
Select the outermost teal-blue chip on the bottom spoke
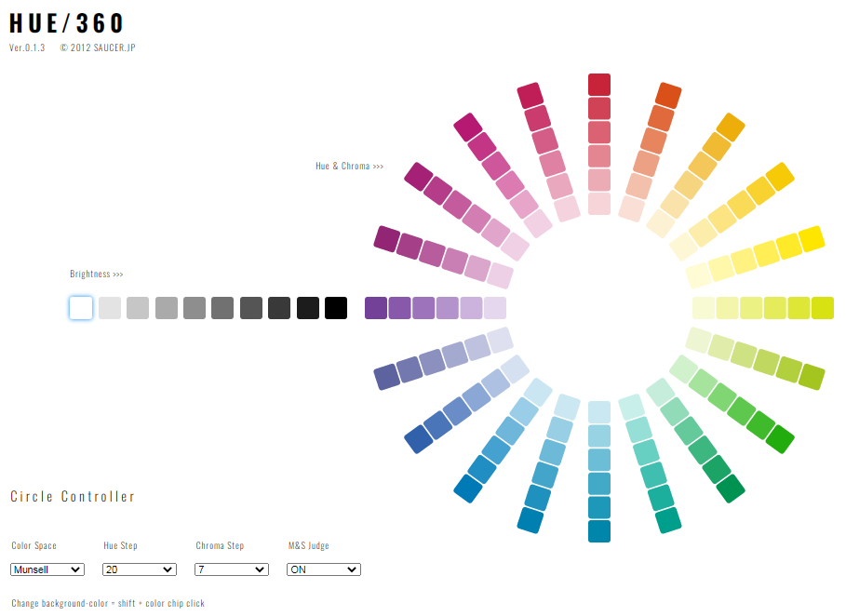(599, 531)
